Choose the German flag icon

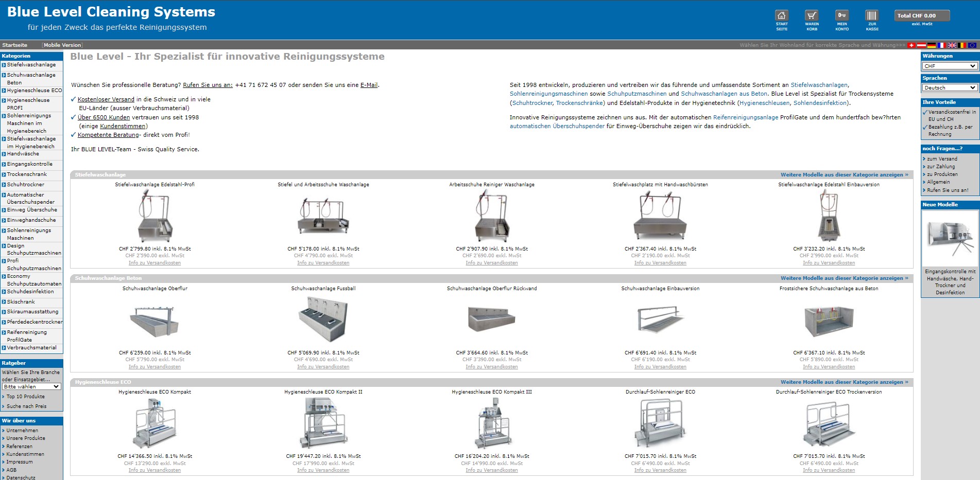coord(931,45)
